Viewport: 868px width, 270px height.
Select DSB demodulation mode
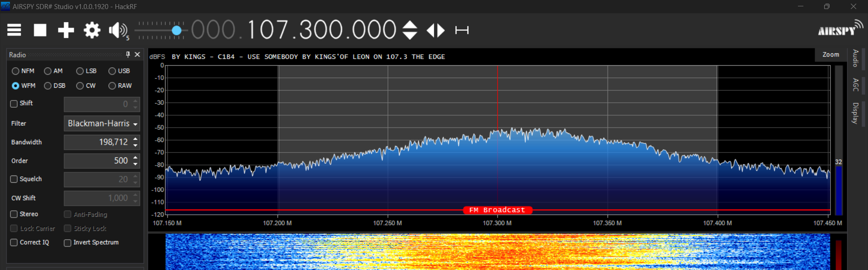pyautogui.click(x=55, y=85)
